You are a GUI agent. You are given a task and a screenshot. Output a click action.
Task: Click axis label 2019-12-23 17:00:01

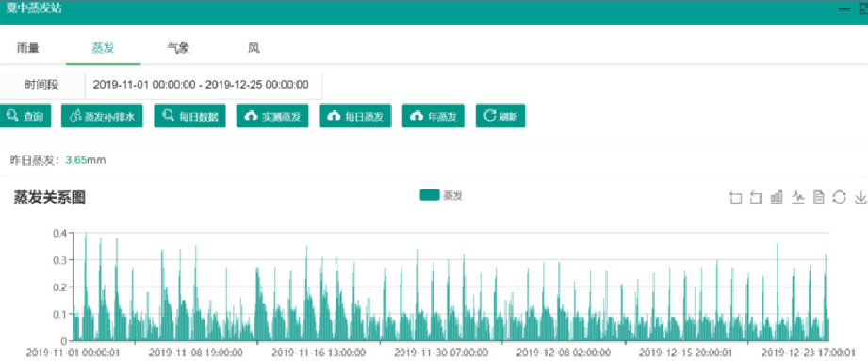(x=809, y=353)
